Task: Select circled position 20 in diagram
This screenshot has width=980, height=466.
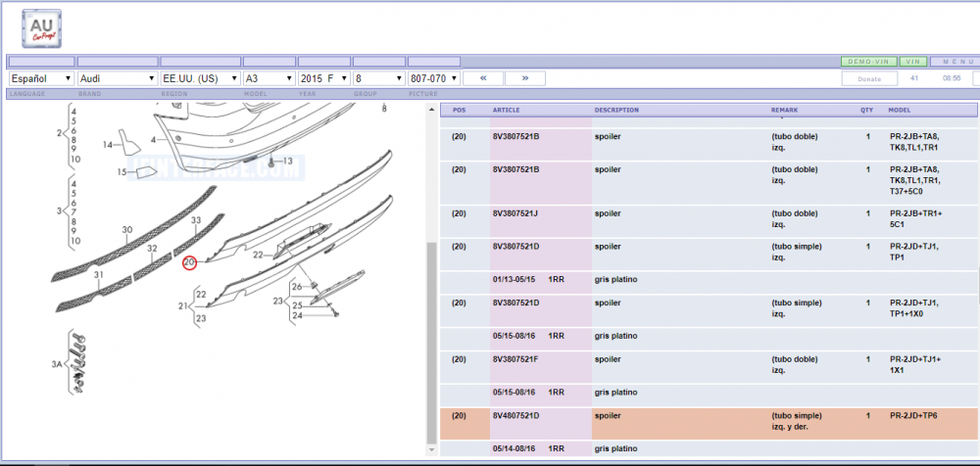Action: coord(189,263)
